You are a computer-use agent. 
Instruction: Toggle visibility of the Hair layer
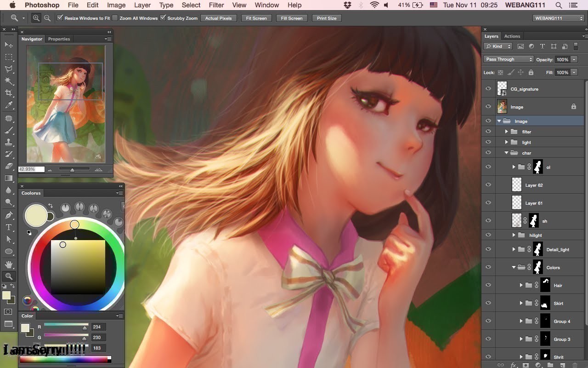pos(488,285)
